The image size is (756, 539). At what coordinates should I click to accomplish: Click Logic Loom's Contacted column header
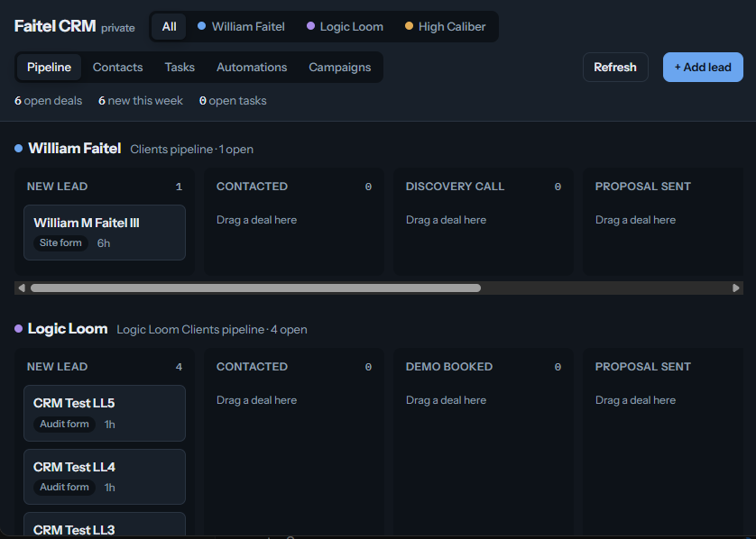pyautogui.click(x=253, y=367)
